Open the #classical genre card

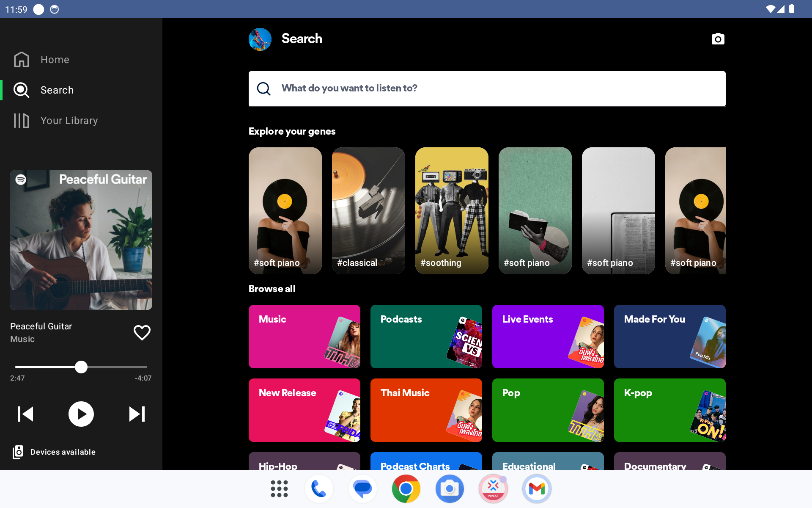click(368, 210)
